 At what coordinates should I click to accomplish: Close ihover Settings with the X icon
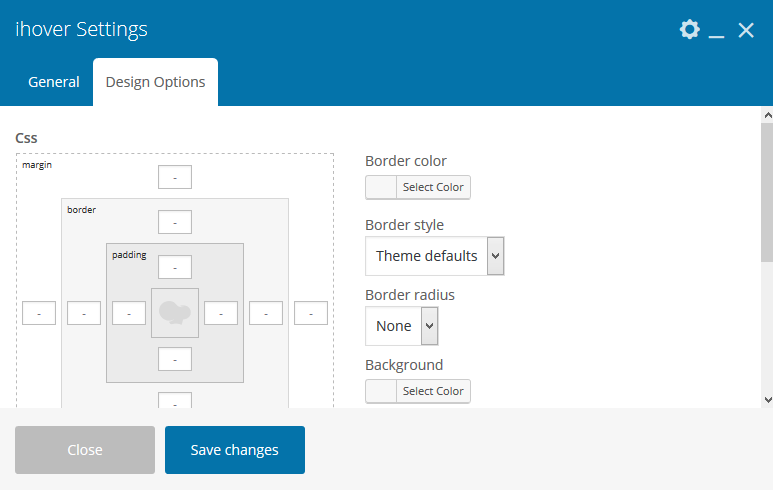pos(746,30)
